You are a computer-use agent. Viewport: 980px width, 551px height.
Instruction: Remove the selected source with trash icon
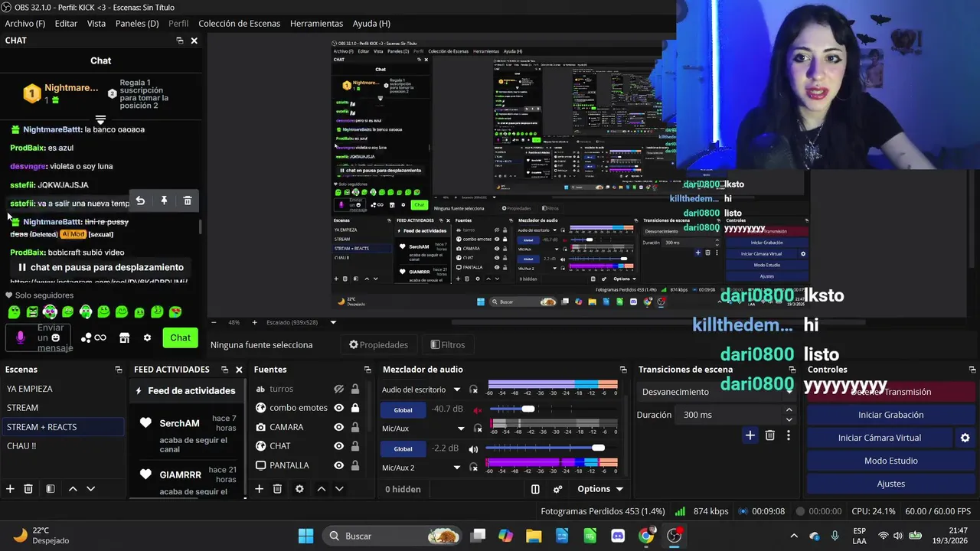point(277,489)
